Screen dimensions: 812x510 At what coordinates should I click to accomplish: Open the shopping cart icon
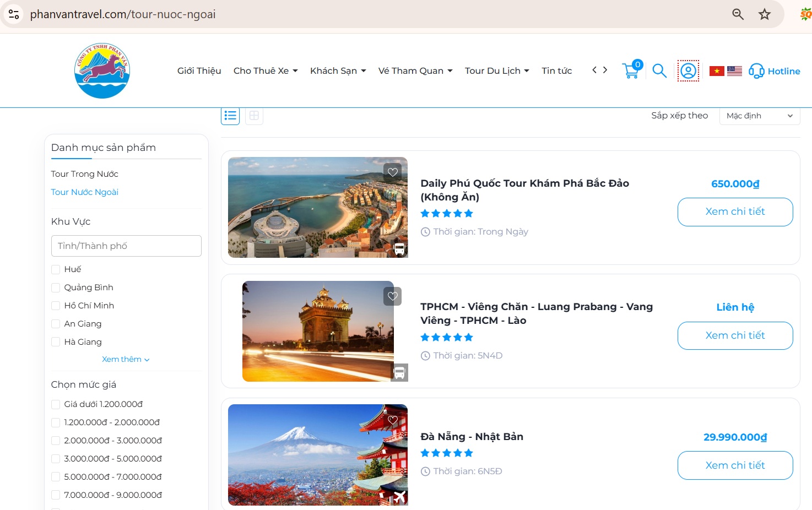[631, 70]
